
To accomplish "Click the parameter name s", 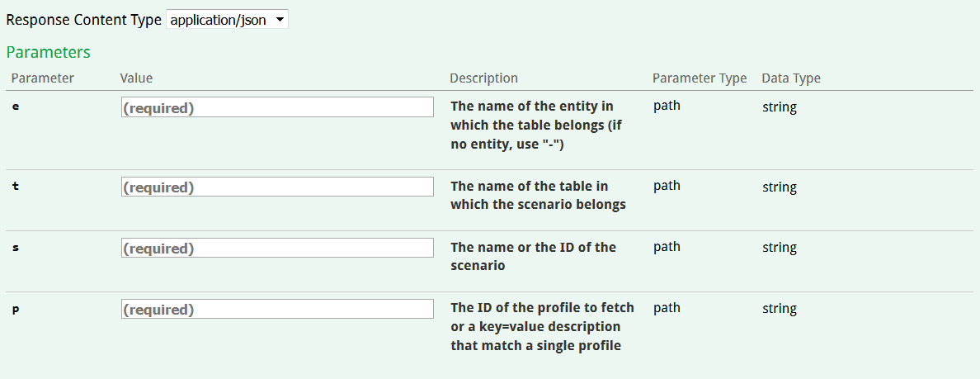I will pos(16,248).
